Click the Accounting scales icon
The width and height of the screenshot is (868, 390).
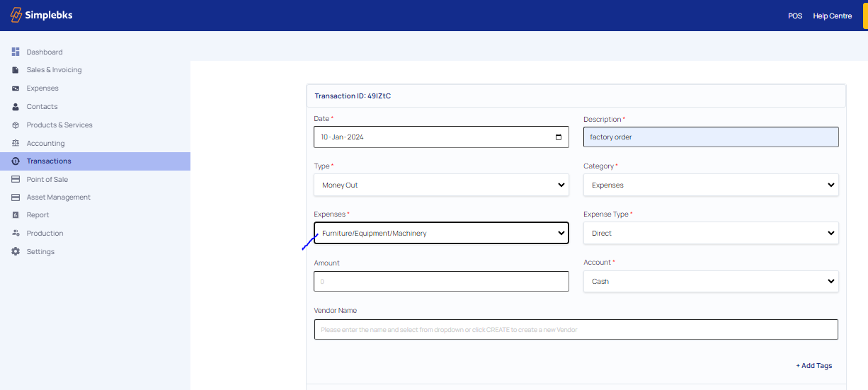point(16,143)
